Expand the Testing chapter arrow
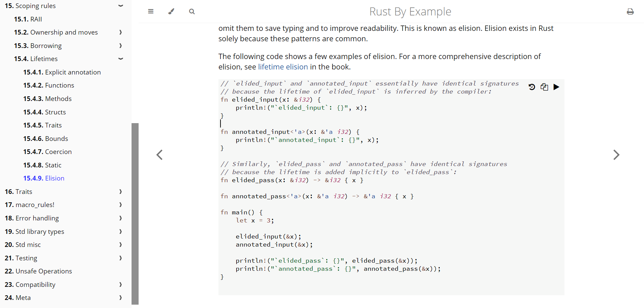Viewport: 644px width, 308px height. pos(120,258)
